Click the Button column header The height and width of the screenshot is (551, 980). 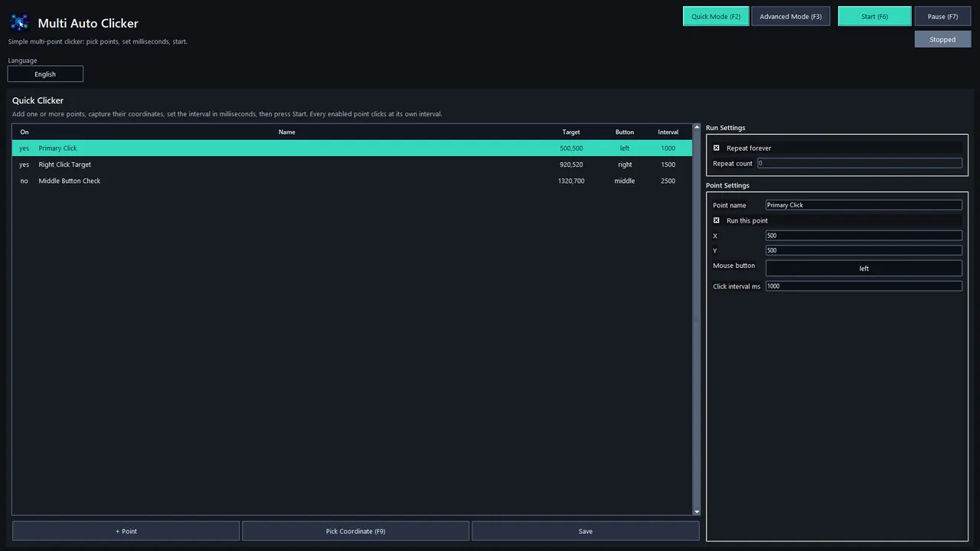coord(625,132)
